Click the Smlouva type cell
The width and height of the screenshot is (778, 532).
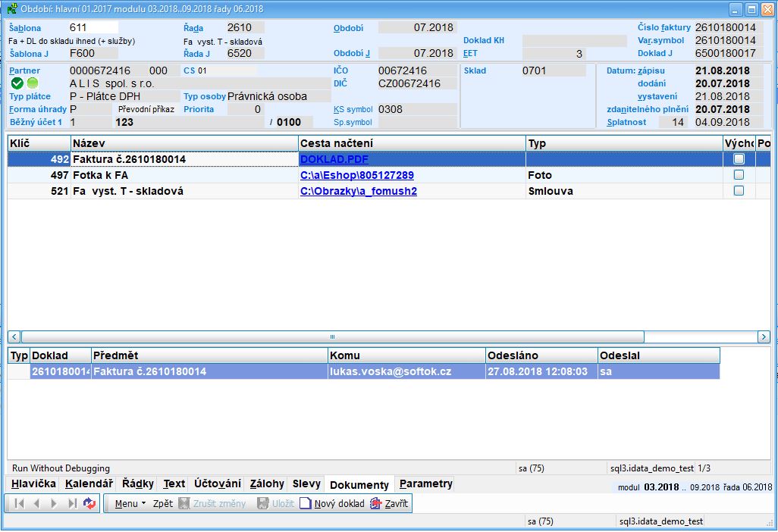[624, 191]
